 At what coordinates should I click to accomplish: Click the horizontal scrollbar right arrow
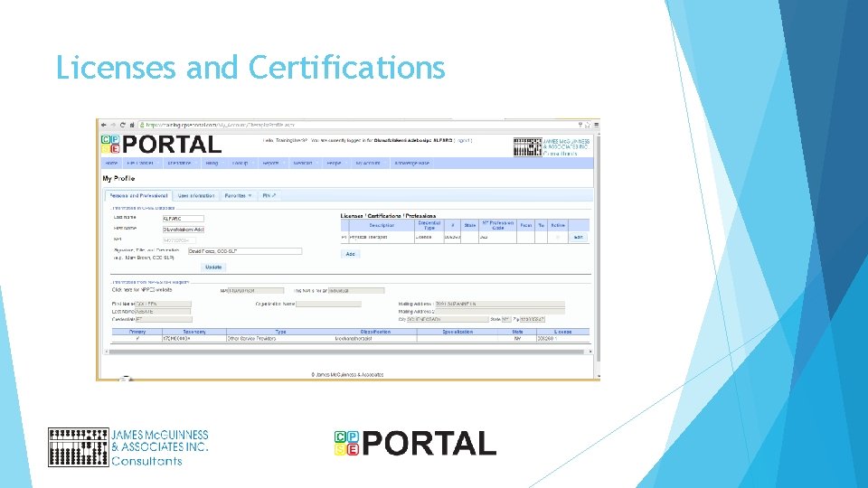coord(590,352)
